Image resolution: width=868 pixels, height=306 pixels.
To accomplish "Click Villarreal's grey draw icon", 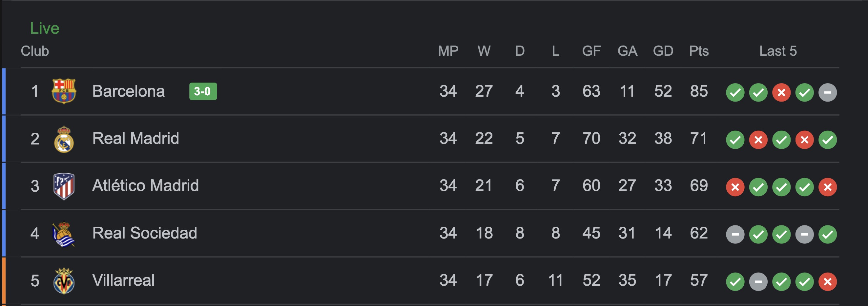I will point(758,282).
